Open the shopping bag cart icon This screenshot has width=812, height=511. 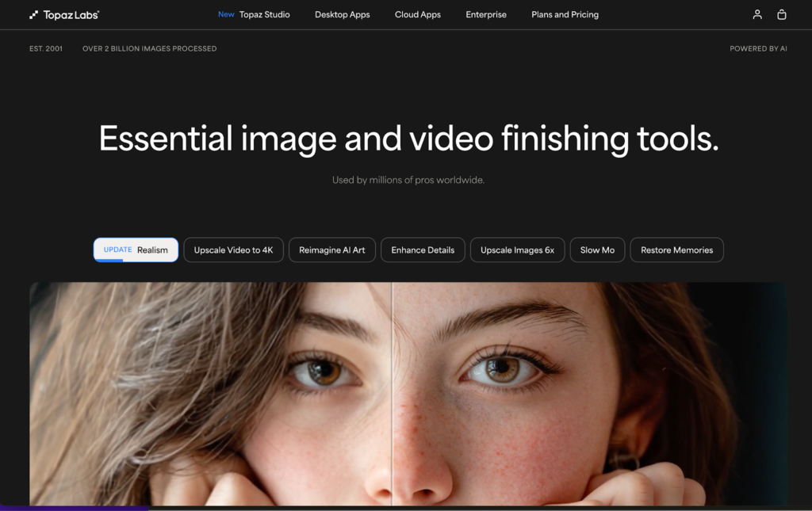point(782,14)
